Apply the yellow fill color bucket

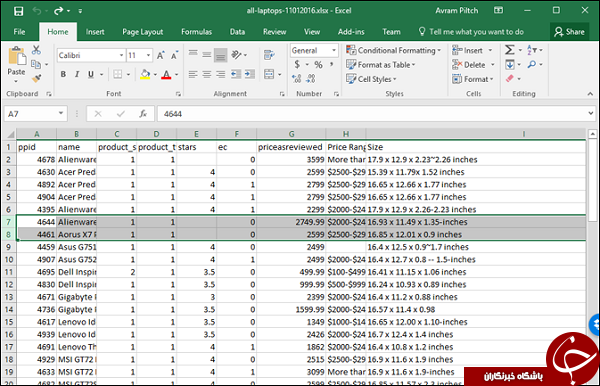click(145, 74)
